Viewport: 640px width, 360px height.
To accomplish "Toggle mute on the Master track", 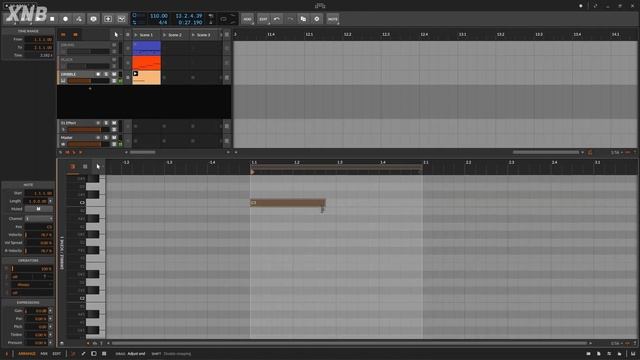I will (x=114, y=138).
